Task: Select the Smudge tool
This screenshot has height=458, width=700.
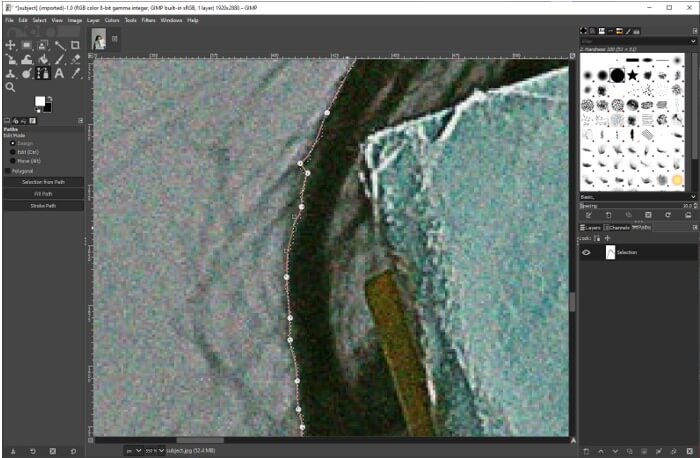Action: click(x=27, y=74)
